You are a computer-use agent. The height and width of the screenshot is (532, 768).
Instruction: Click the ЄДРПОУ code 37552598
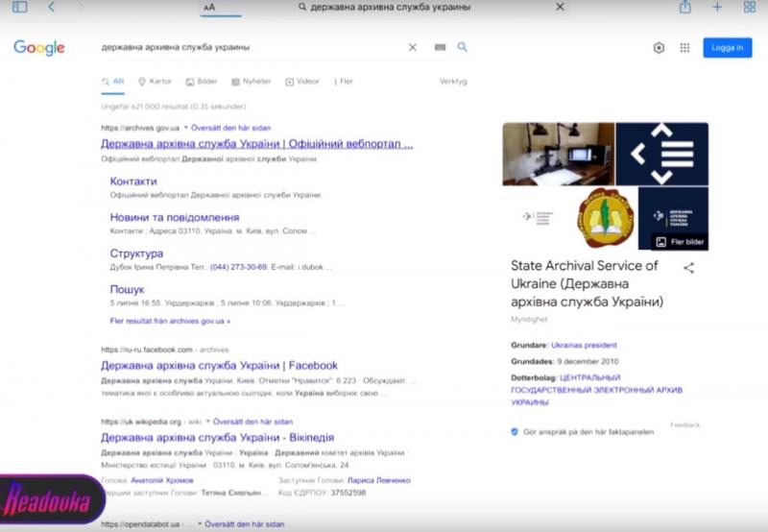(x=348, y=493)
